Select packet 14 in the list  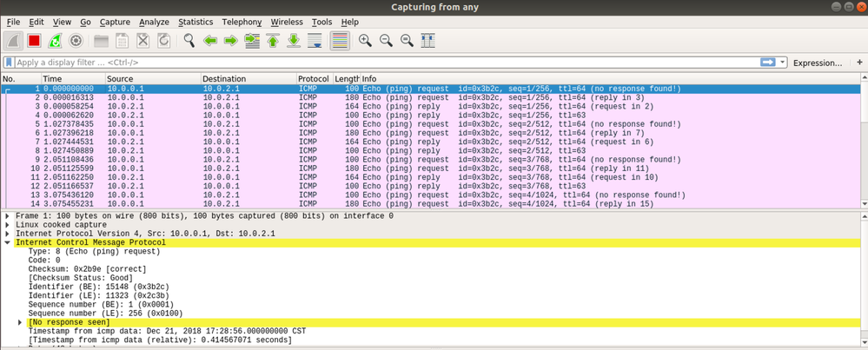[x=431, y=204]
